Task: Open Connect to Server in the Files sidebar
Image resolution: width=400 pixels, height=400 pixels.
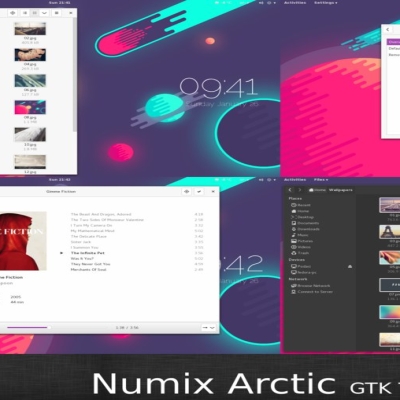Action: pos(312,292)
